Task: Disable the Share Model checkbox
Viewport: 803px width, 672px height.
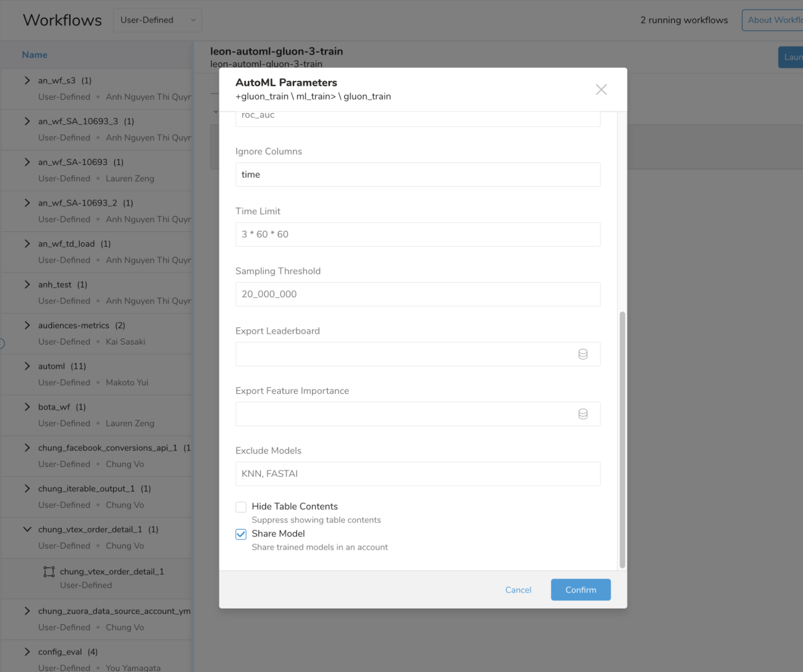Action: click(241, 535)
